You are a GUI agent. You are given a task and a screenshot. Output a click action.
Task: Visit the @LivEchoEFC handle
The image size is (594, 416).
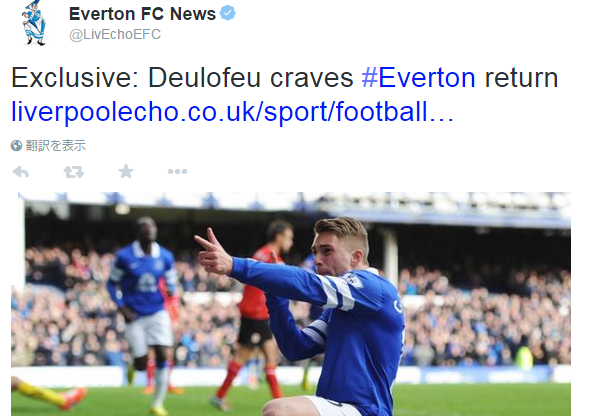click(x=115, y=34)
